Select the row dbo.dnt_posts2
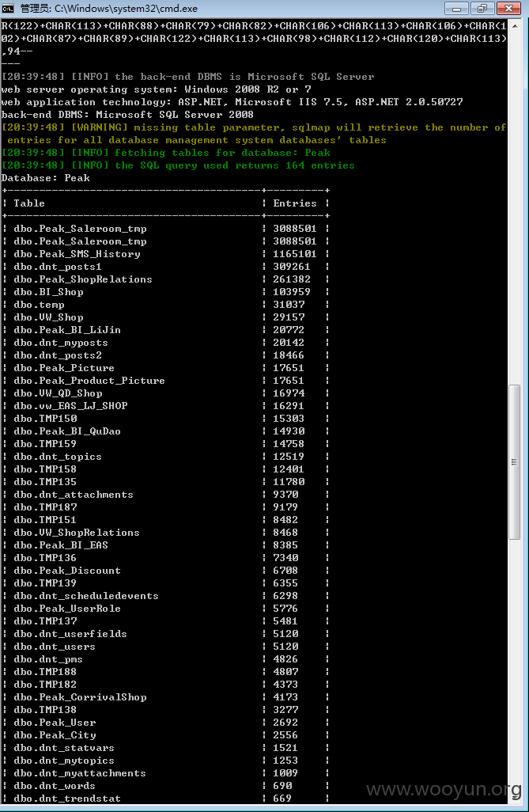This screenshot has height=812, width=529. (165, 355)
